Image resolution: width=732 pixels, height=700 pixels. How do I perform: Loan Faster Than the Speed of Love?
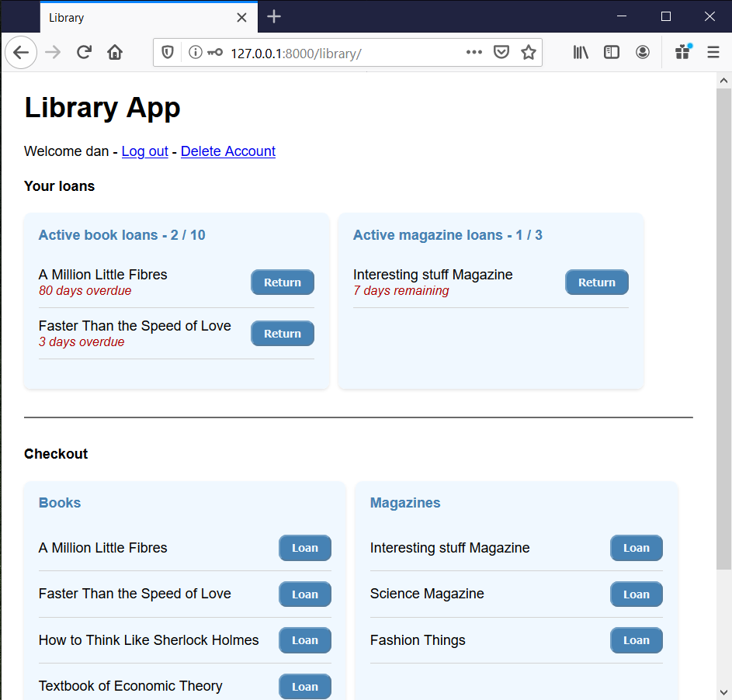point(305,594)
